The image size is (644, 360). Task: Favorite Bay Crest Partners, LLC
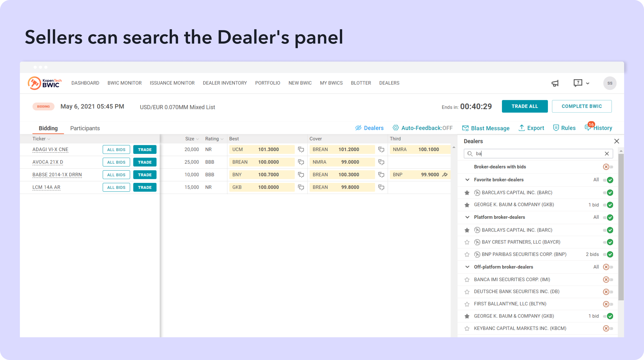click(x=467, y=242)
